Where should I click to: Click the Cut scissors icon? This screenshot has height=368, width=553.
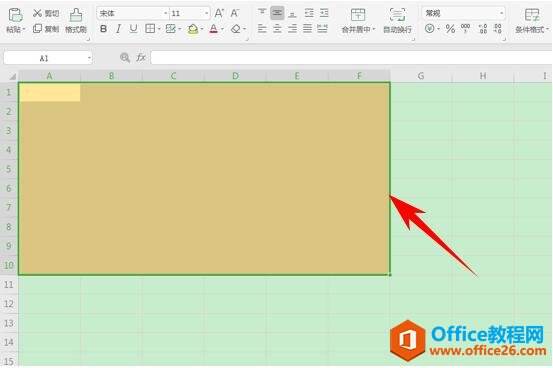tap(37, 13)
